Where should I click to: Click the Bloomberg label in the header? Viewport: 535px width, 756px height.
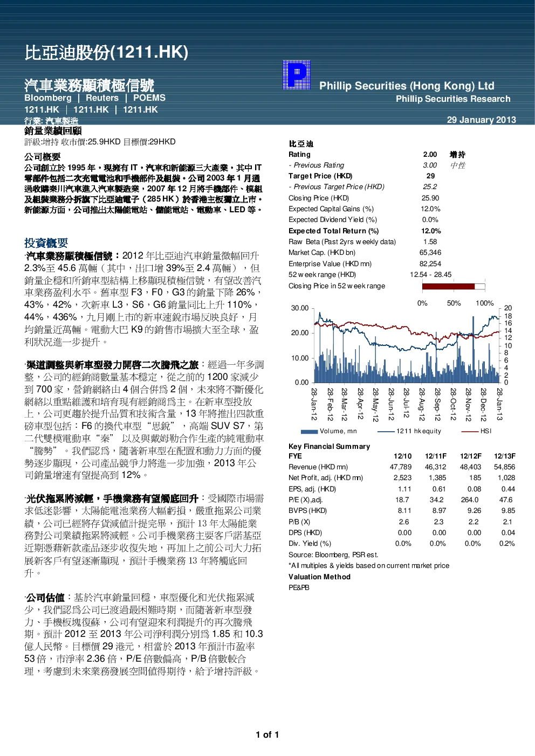(48, 98)
